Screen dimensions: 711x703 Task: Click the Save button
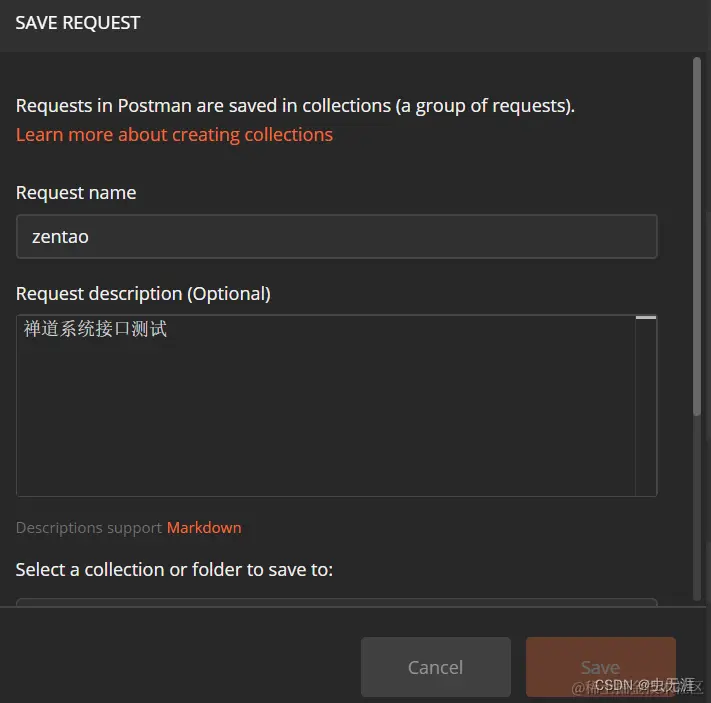pyautogui.click(x=600, y=667)
